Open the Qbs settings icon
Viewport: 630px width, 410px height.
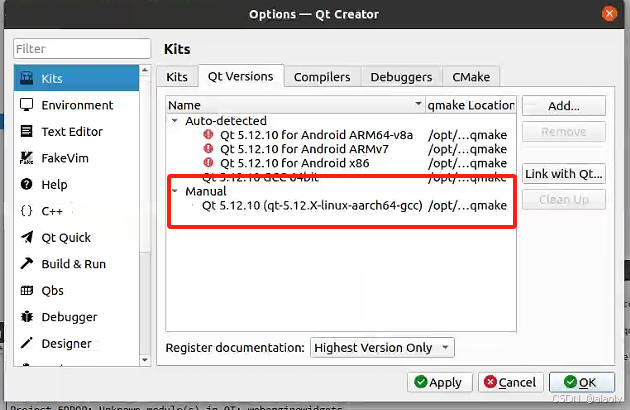(x=27, y=290)
